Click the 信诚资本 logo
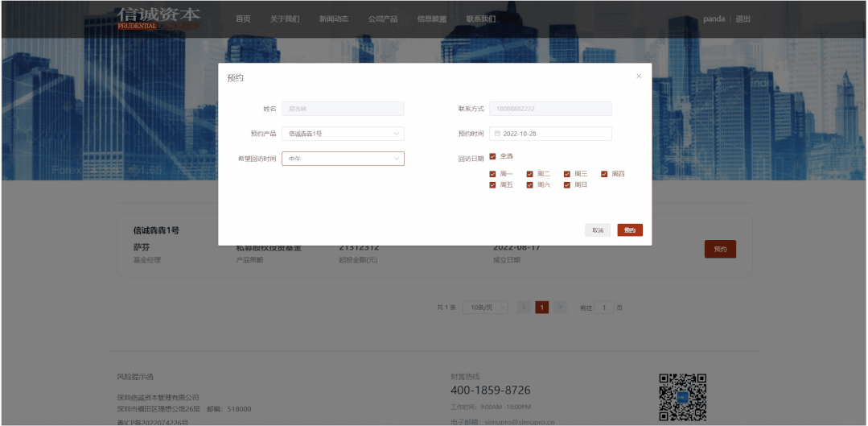 point(159,19)
